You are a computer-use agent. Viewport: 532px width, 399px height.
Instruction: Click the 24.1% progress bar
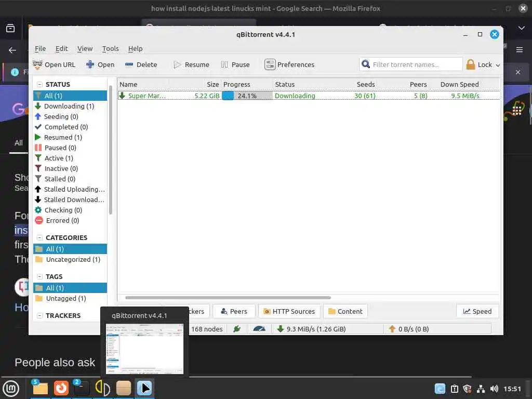coord(247,96)
